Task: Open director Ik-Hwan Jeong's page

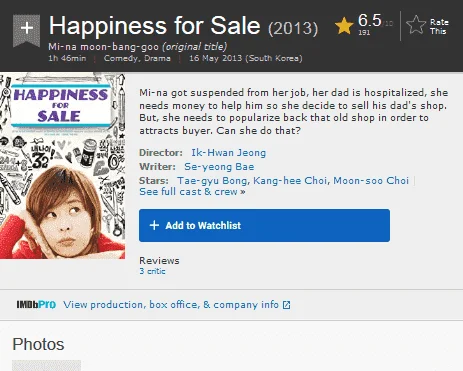Action: (x=229, y=153)
